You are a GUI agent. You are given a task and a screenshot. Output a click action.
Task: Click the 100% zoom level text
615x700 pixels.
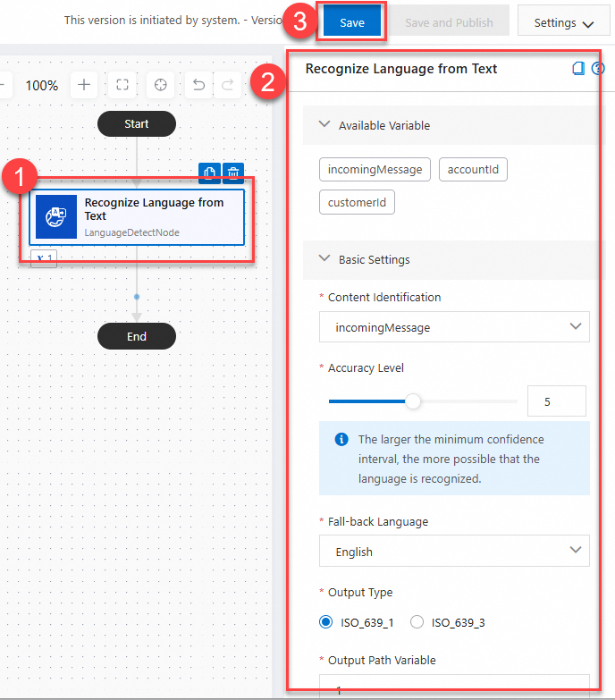pos(42,85)
